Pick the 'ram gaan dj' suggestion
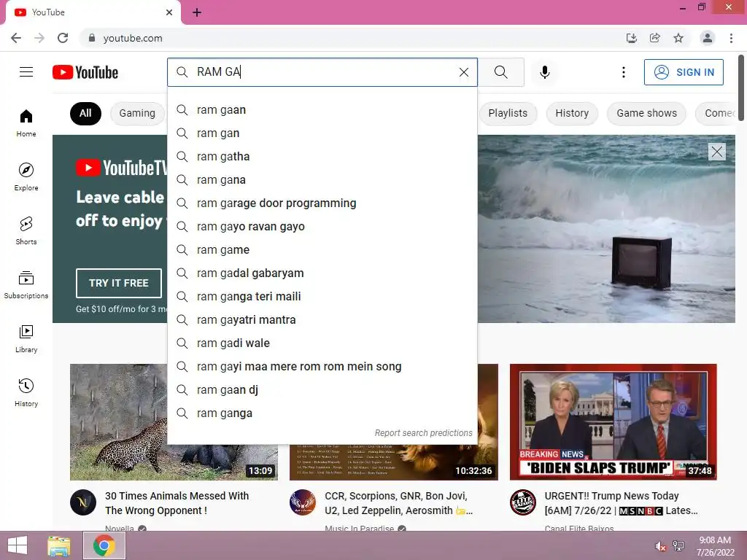 [322, 390]
